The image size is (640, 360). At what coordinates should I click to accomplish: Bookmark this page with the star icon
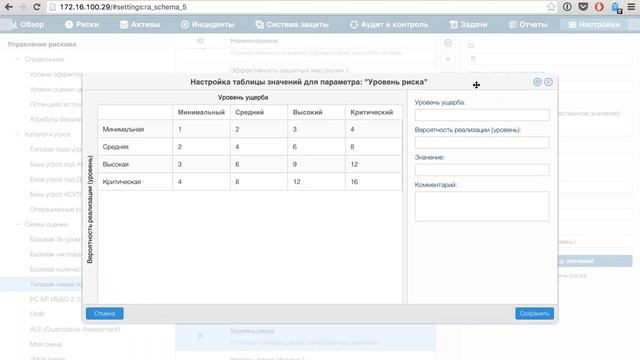tap(551, 7)
